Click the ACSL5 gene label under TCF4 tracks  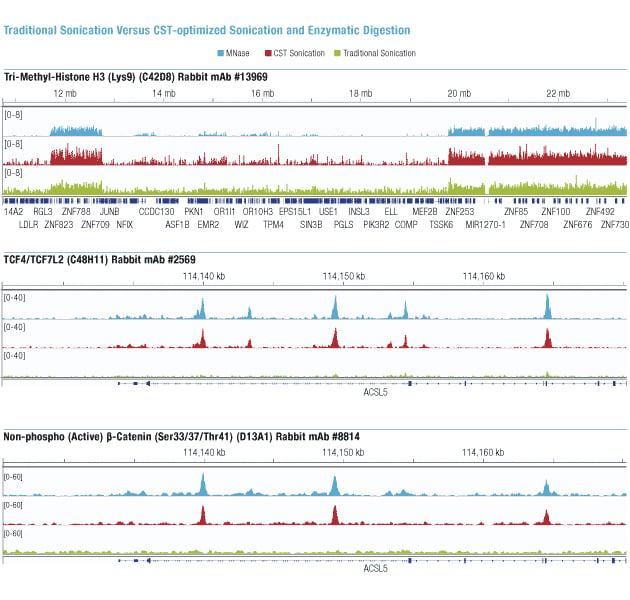[375, 392]
